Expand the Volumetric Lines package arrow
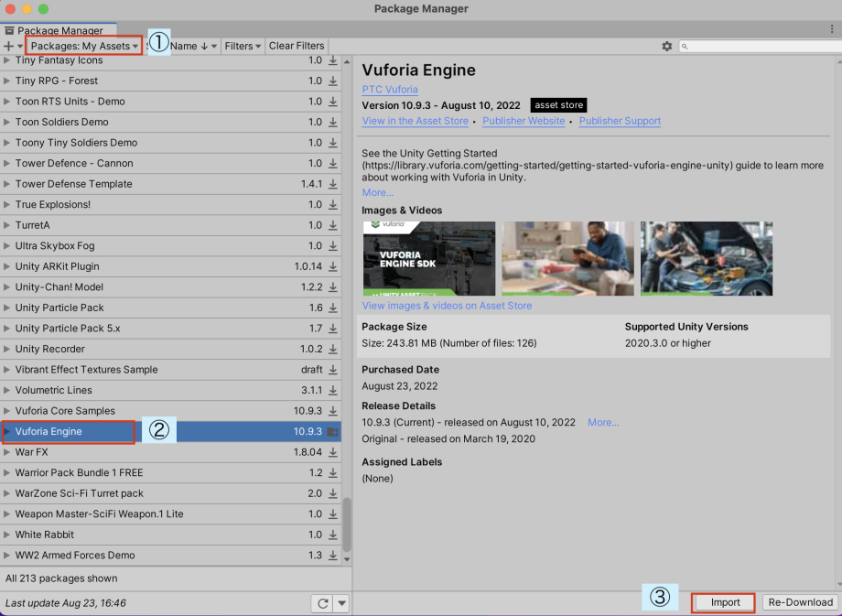The height and width of the screenshot is (616, 842). pos(8,390)
